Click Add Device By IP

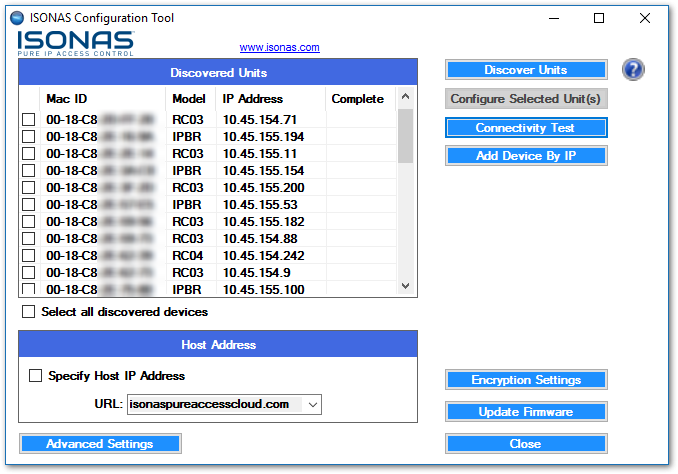pos(526,156)
